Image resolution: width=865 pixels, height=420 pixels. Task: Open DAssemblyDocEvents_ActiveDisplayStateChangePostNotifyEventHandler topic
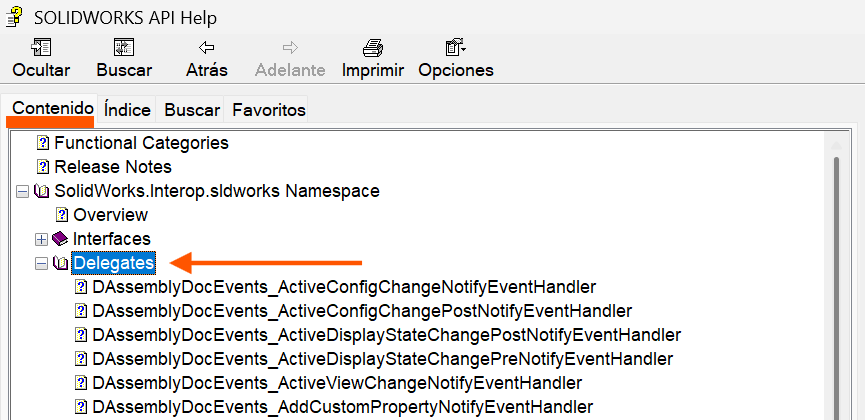click(387, 335)
